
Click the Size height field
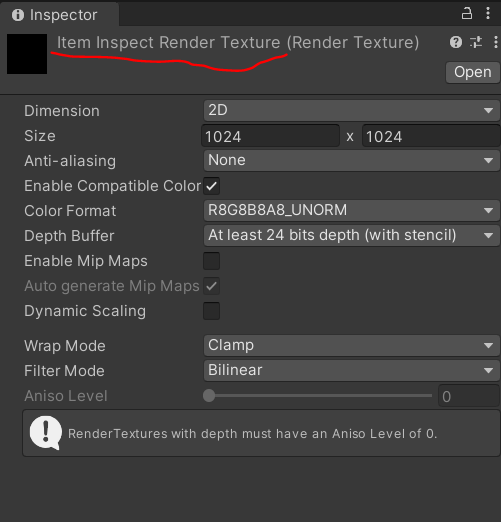click(x=431, y=136)
